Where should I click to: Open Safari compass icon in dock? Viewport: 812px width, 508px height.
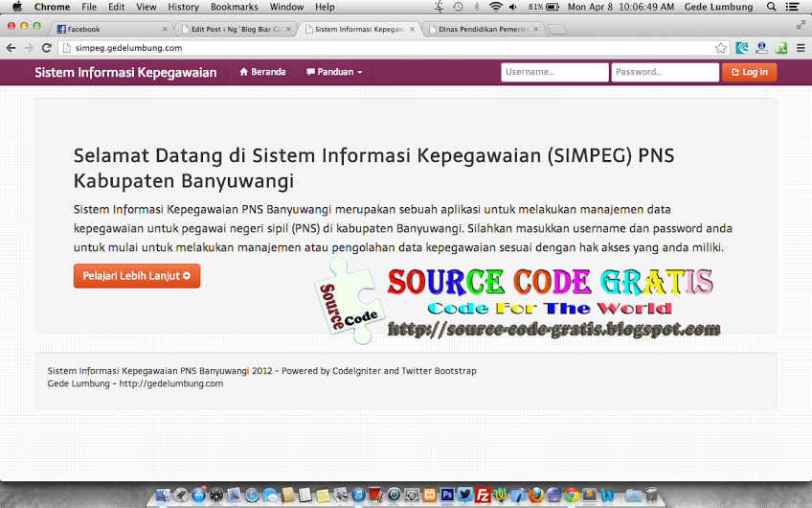tap(252, 495)
